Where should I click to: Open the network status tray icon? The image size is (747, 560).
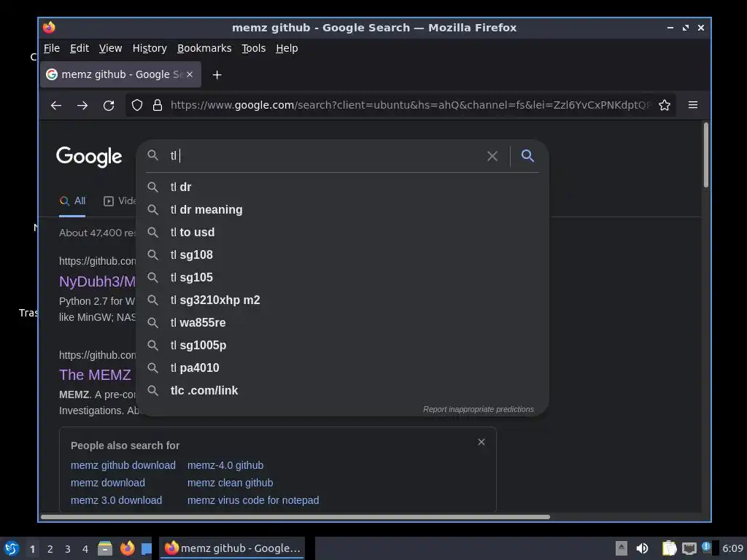(689, 548)
